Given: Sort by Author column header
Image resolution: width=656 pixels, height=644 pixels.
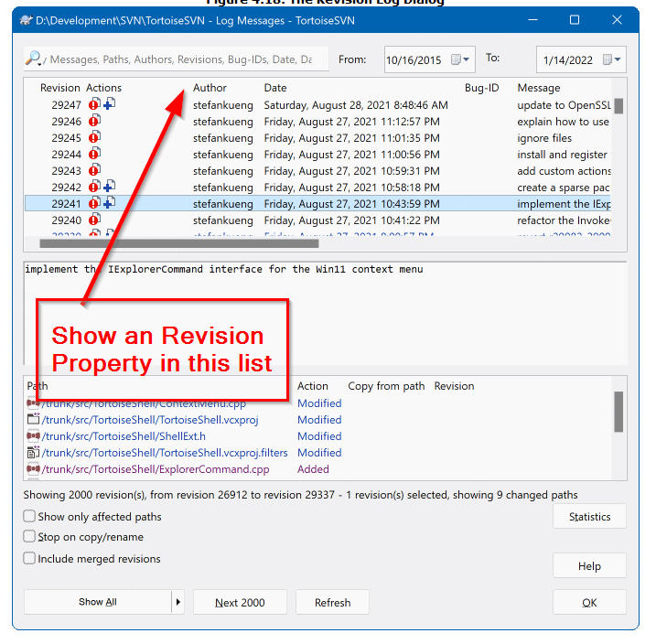Looking at the screenshot, I should click(x=210, y=88).
